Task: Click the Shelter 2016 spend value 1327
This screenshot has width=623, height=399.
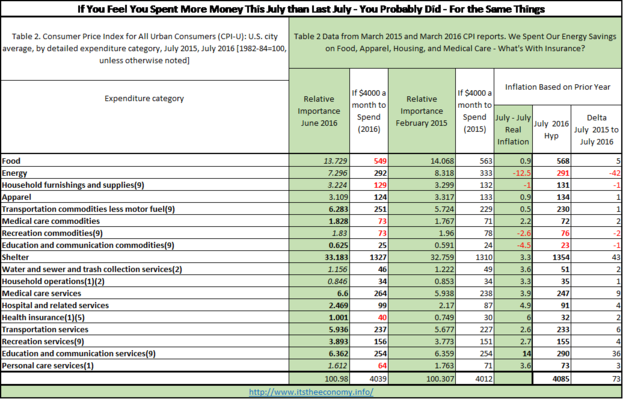Action: click(378, 257)
